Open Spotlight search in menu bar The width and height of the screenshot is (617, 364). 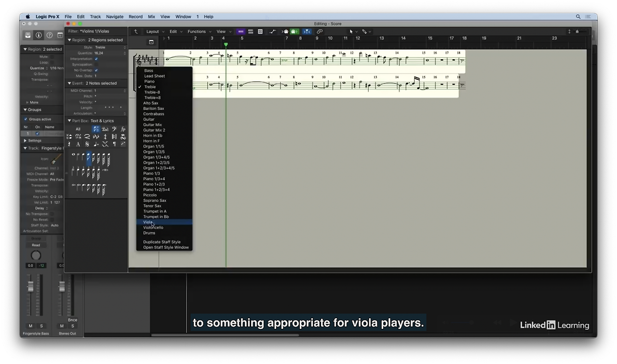click(578, 16)
